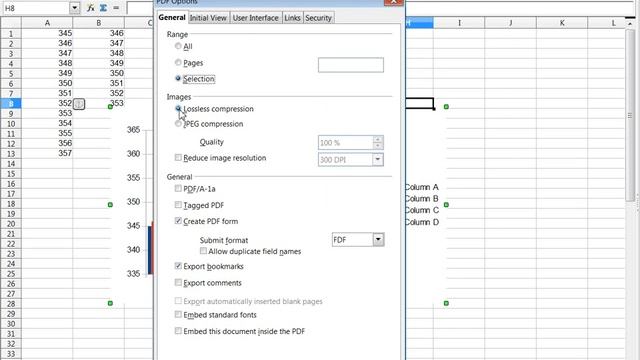This screenshot has height=360, width=640.
Task: Select row 13 header
Action: click(x=11, y=154)
